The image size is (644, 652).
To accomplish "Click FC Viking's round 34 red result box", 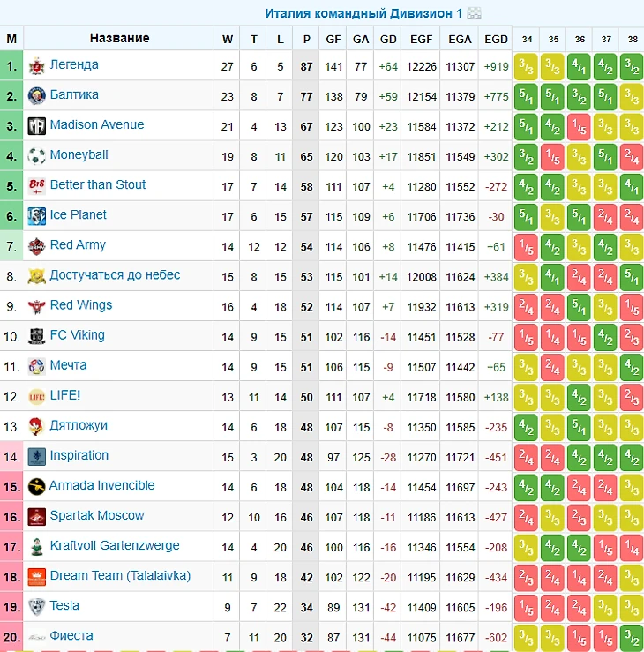I will [527, 337].
